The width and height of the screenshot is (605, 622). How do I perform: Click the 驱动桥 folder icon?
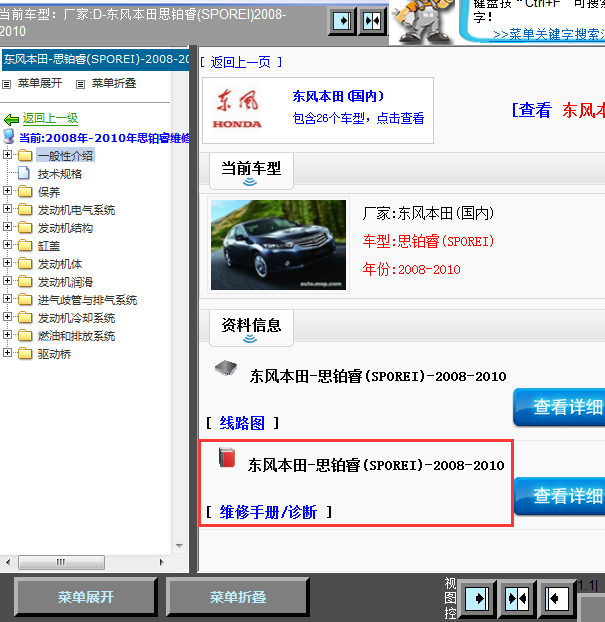(x=25, y=353)
